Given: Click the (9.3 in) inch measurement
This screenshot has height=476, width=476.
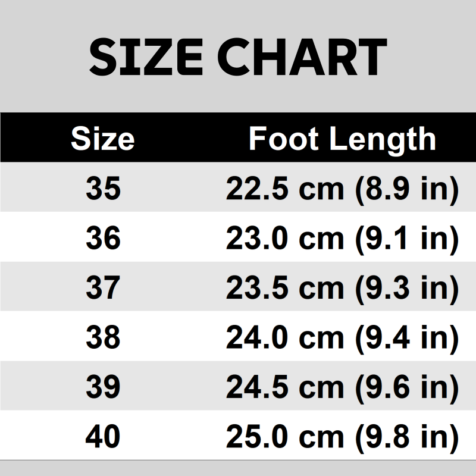Looking at the screenshot, I should click(x=407, y=289).
